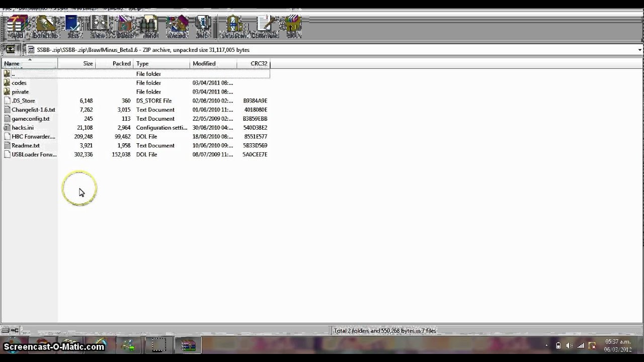The width and height of the screenshot is (644, 362).
Task: Open the address bar dropdown arrow
Action: (639, 50)
